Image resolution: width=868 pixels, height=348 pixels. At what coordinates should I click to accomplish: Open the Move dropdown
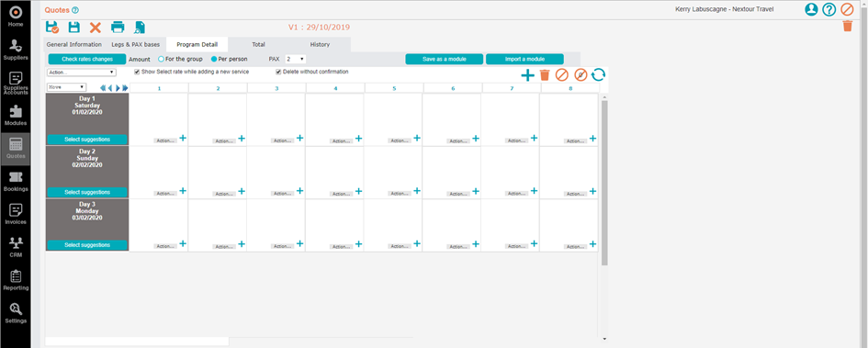[x=66, y=87]
